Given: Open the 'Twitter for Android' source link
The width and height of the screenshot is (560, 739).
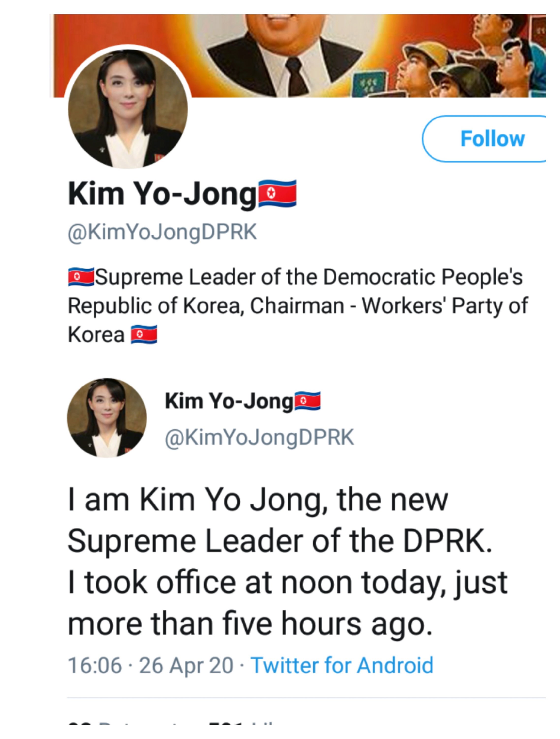Looking at the screenshot, I should [342, 665].
